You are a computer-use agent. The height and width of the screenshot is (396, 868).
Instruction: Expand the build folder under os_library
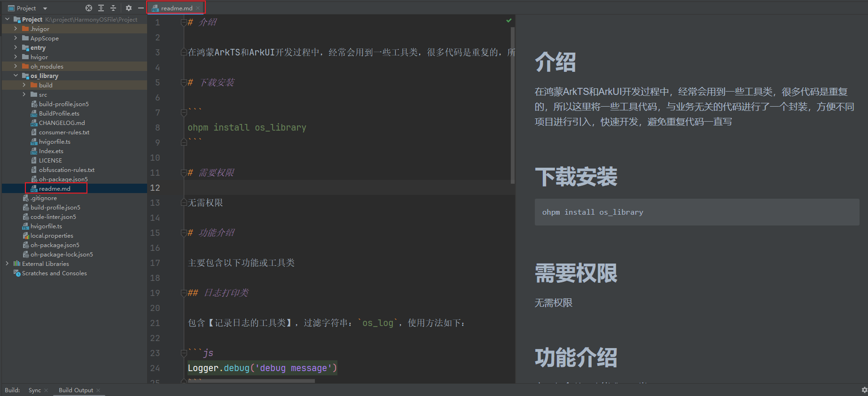pyautogui.click(x=24, y=85)
